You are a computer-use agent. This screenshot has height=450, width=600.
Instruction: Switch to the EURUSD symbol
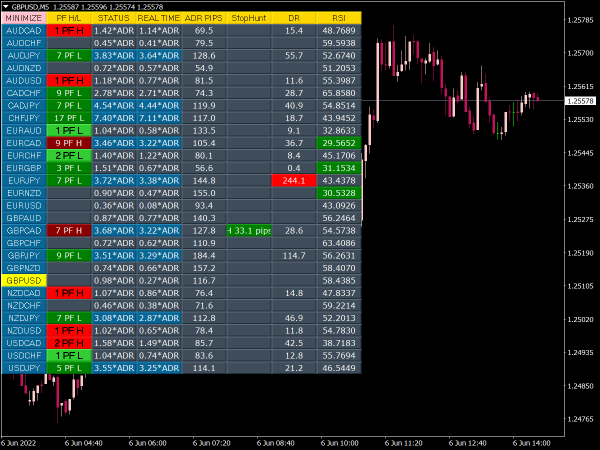(24, 205)
